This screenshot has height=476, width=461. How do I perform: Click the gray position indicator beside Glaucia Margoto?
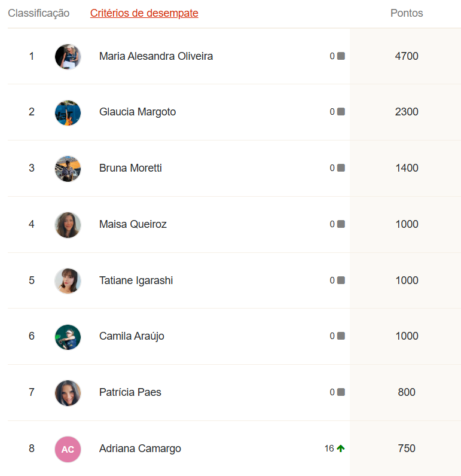tap(341, 112)
